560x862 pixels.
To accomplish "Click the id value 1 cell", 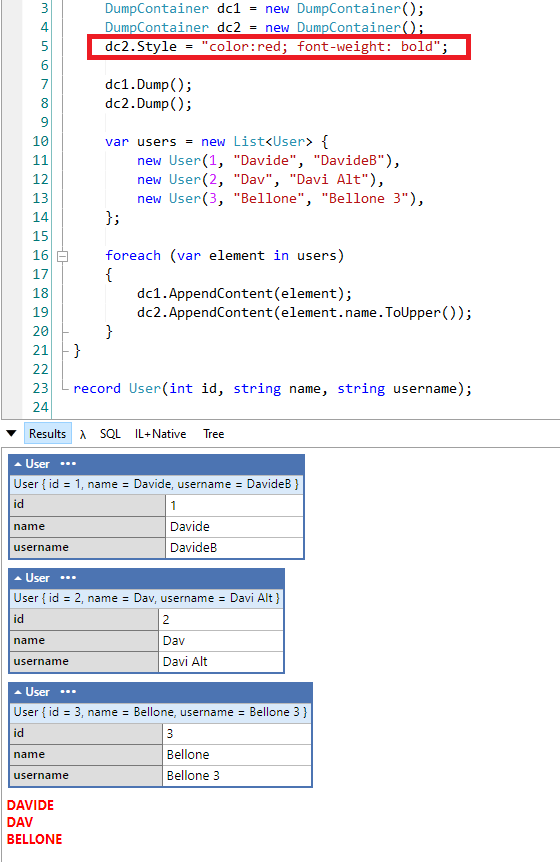I will [x=234, y=505].
